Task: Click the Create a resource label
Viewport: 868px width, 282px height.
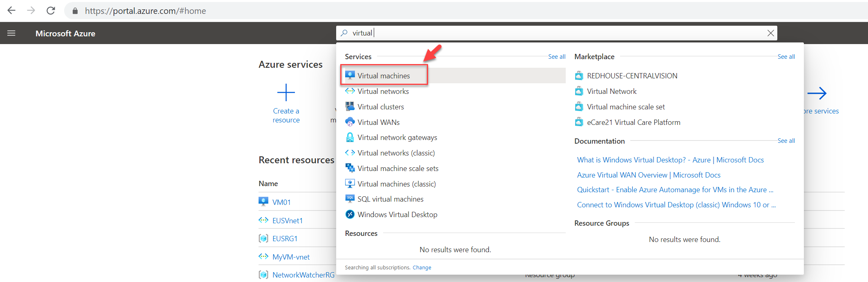Action: click(x=286, y=115)
